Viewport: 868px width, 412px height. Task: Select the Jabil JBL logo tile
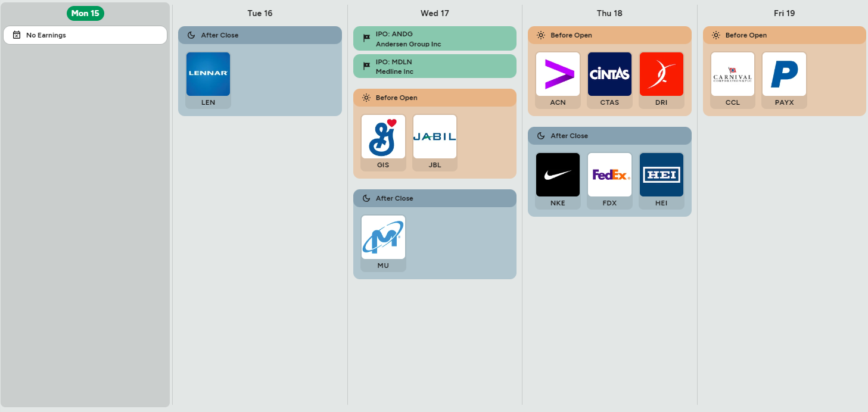pyautogui.click(x=435, y=137)
